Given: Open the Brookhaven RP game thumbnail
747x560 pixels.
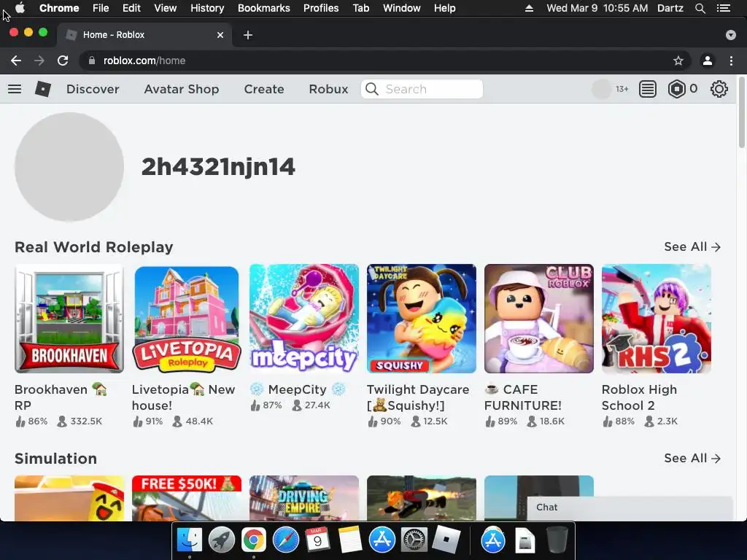Looking at the screenshot, I should pyautogui.click(x=69, y=319).
